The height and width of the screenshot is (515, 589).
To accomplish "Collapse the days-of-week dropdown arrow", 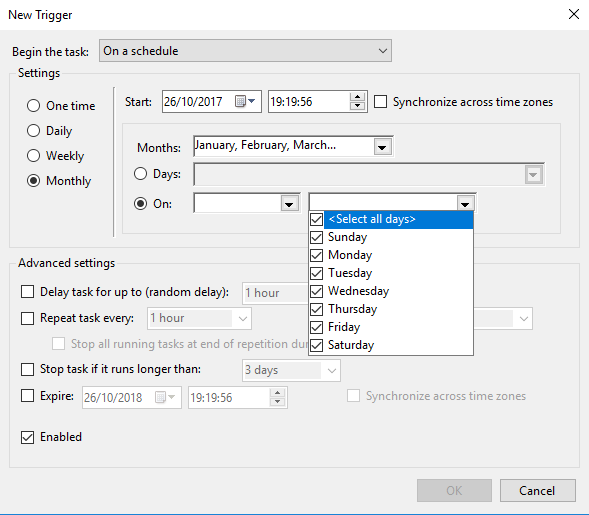I will (x=465, y=204).
